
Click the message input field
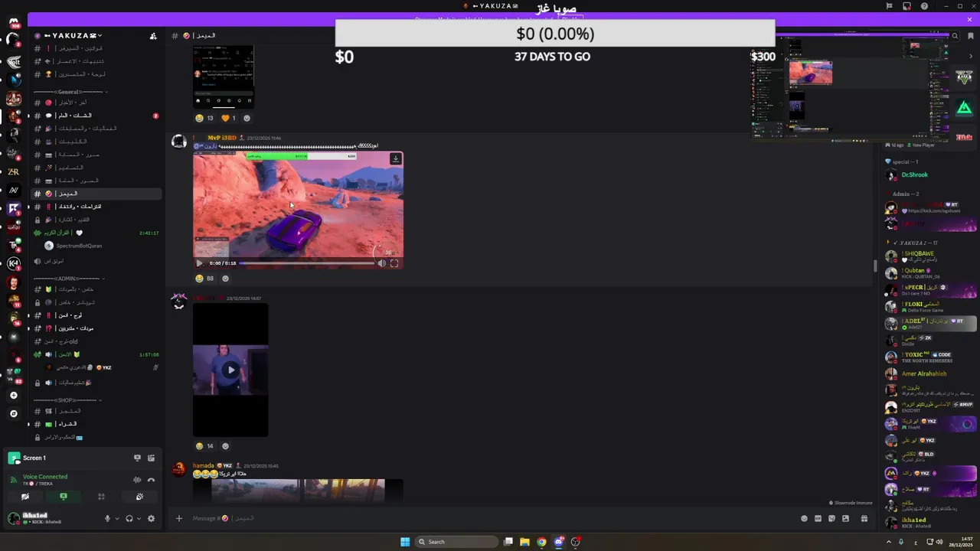point(490,518)
